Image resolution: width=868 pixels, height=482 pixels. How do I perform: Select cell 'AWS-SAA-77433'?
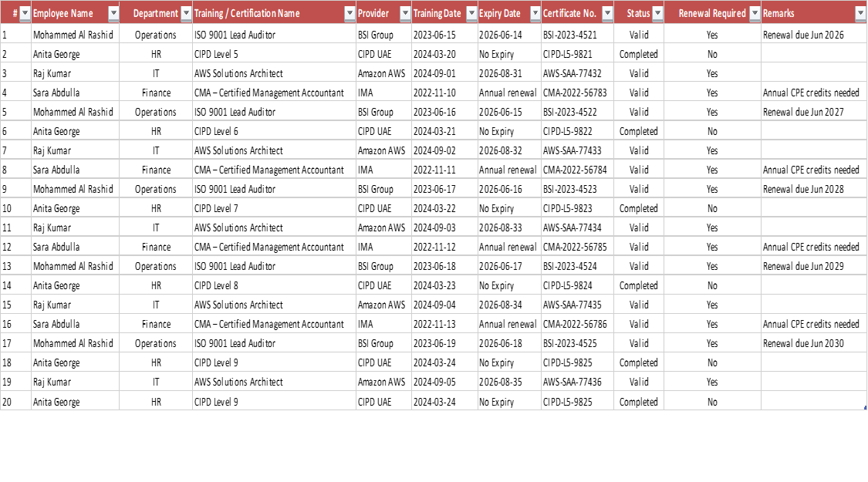(577, 150)
